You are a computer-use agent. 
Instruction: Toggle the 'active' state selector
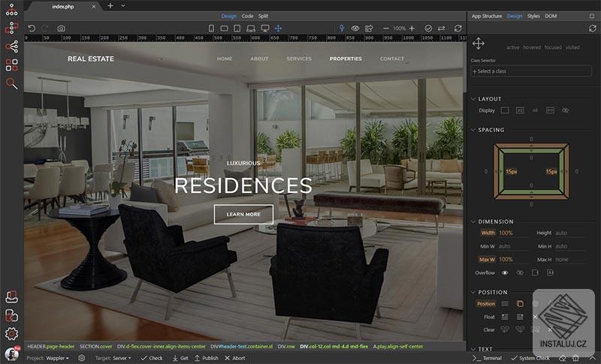point(513,47)
